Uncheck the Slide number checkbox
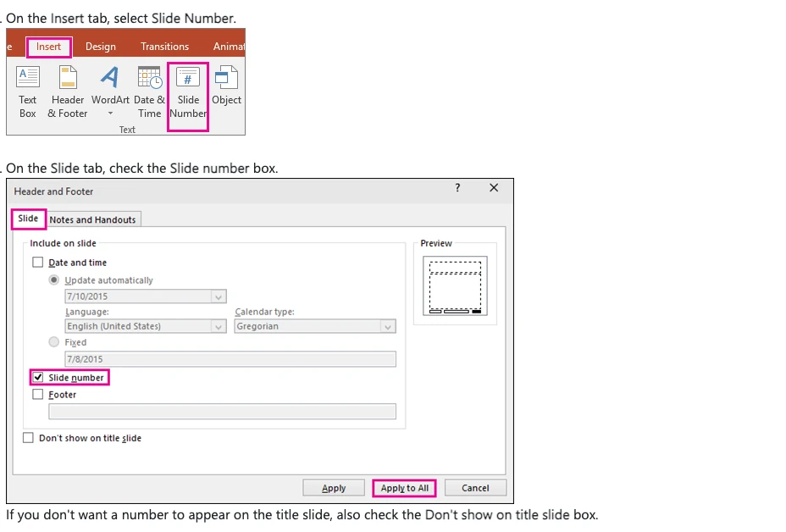The image size is (786, 532). coord(37,377)
